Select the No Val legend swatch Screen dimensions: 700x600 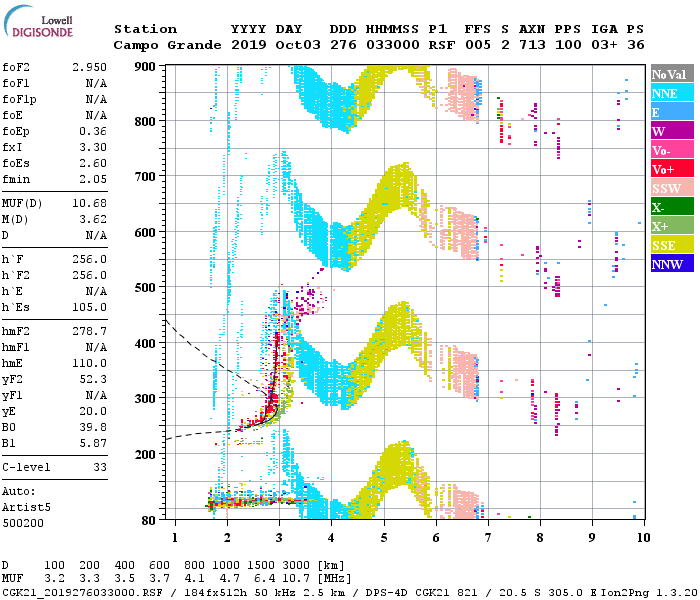[x=672, y=75]
